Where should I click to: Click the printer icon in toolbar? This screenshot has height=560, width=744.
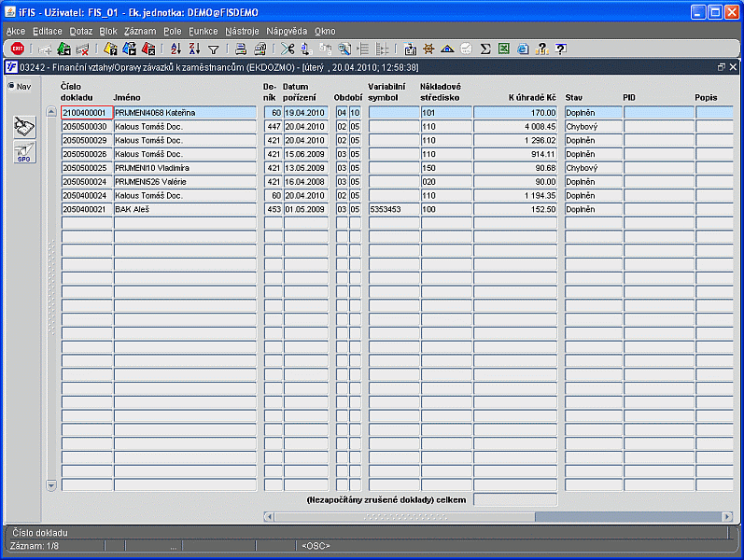(241, 49)
